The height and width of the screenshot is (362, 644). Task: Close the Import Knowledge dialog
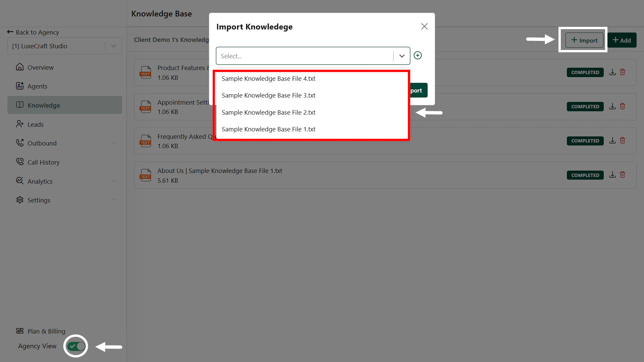pyautogui.click(x=424, y=26)
